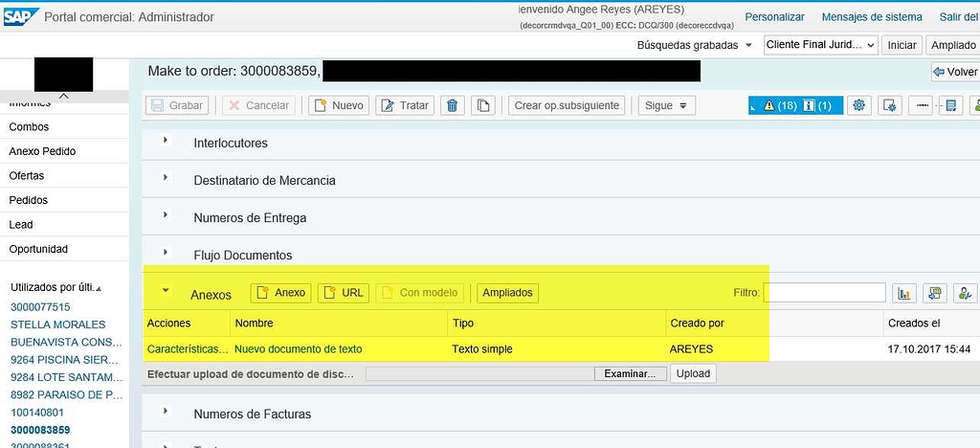Viewport: 980px width, 448px height.
Task: Open recent item STELLA MORALES
Action: [x=58, y=325]
